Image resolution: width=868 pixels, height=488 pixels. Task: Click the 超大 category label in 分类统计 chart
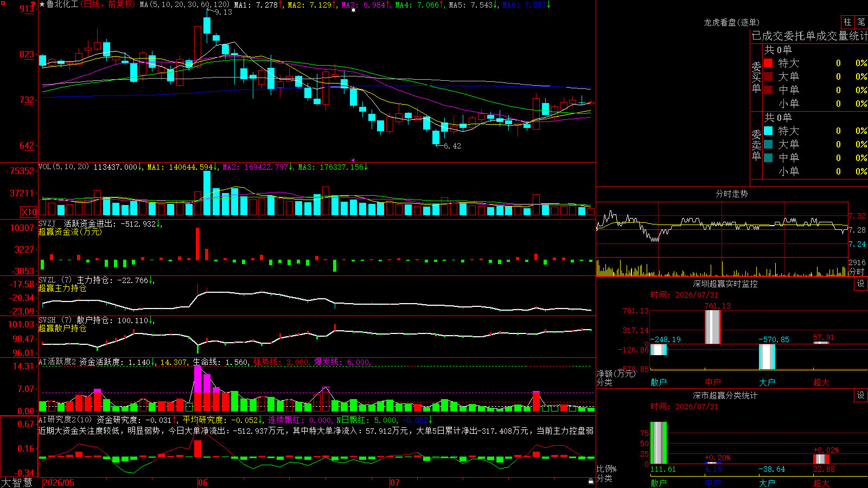(821, 483)
